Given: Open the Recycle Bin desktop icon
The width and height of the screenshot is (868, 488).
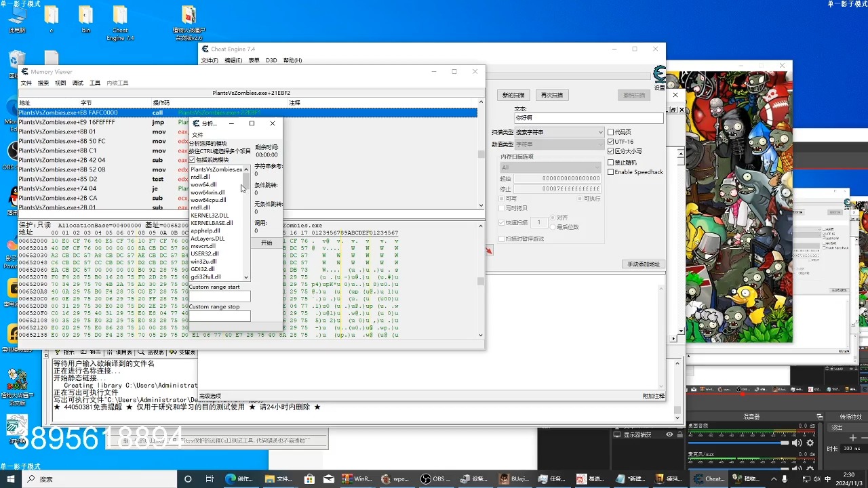Looking at the screenshot, I should pyautogui.click(x=16, y=64).
